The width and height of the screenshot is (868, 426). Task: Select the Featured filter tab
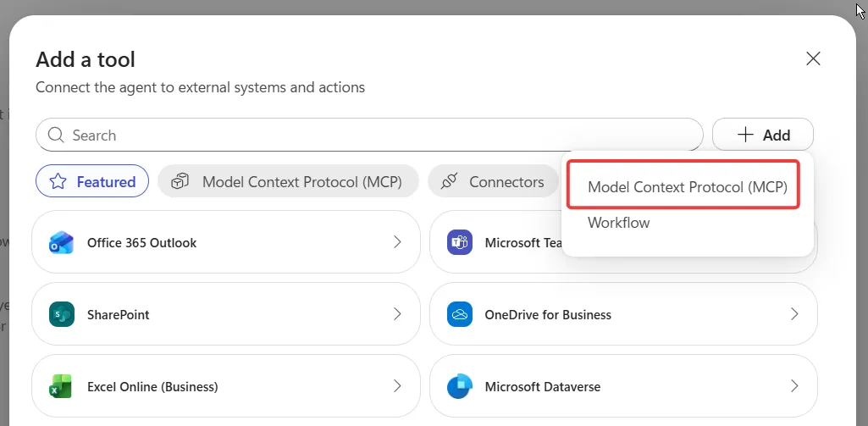tap(92, 181)
